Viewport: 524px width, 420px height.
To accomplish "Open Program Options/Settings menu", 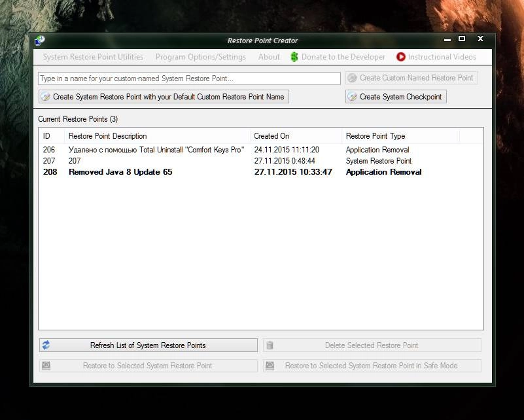I will (201, 57).
